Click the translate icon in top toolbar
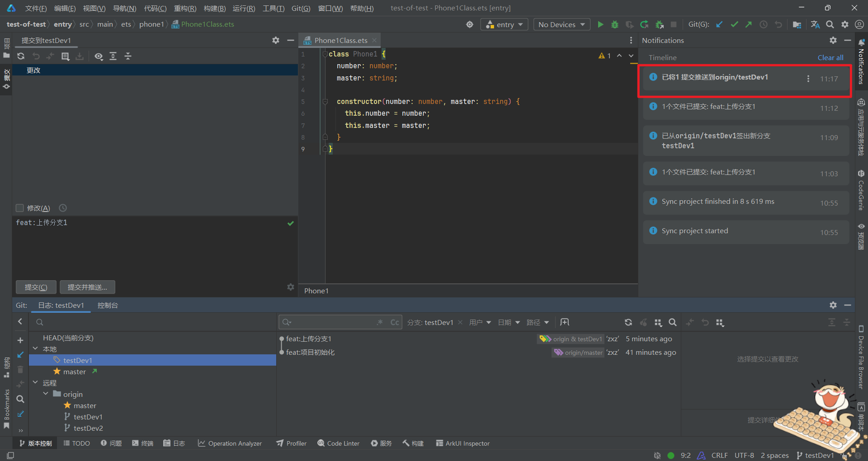The width and height of the screenshot is (868, 461). pos(815,24)
